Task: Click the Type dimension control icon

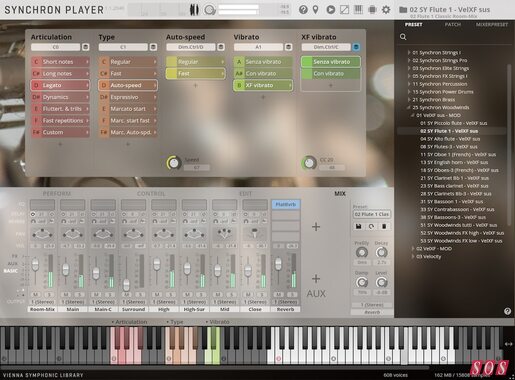Action: [153, 47]
